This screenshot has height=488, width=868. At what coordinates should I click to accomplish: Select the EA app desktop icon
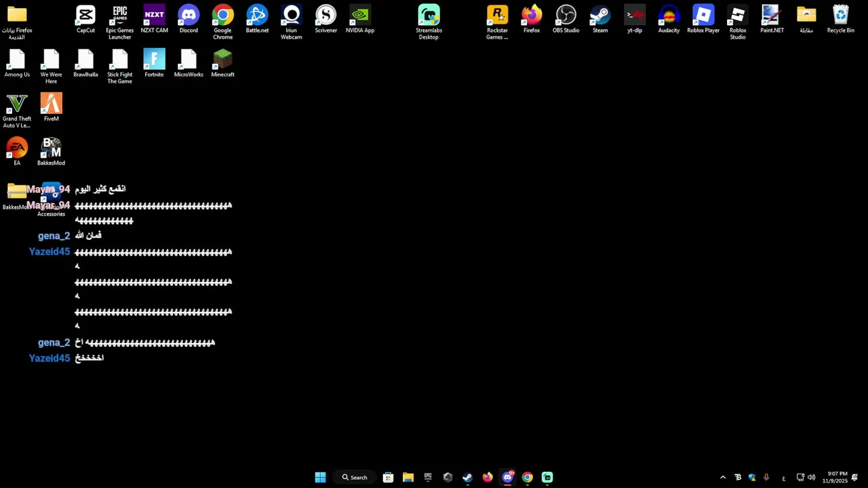[17, 152]
